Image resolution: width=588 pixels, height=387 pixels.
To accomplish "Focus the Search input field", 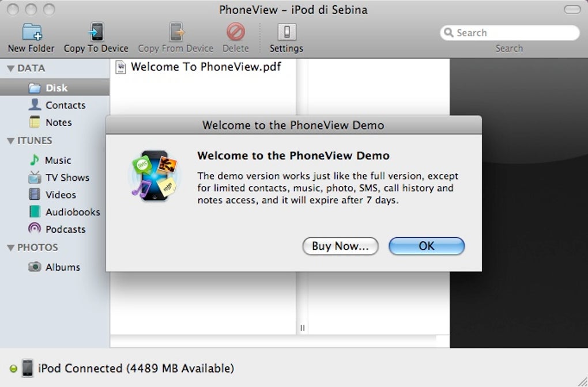I will point(510,33).
